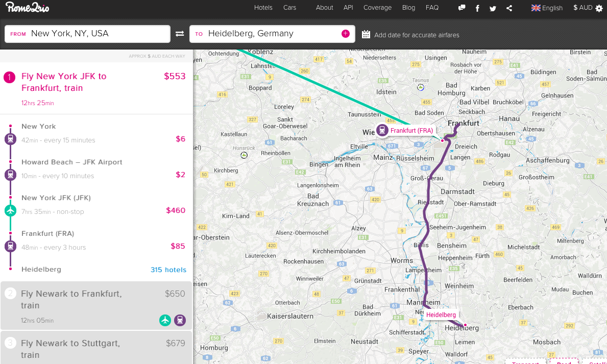Click the TO field with Heidelberg, Germany
The height and width of the screenshot is (364, 607).
coord(272,34)
